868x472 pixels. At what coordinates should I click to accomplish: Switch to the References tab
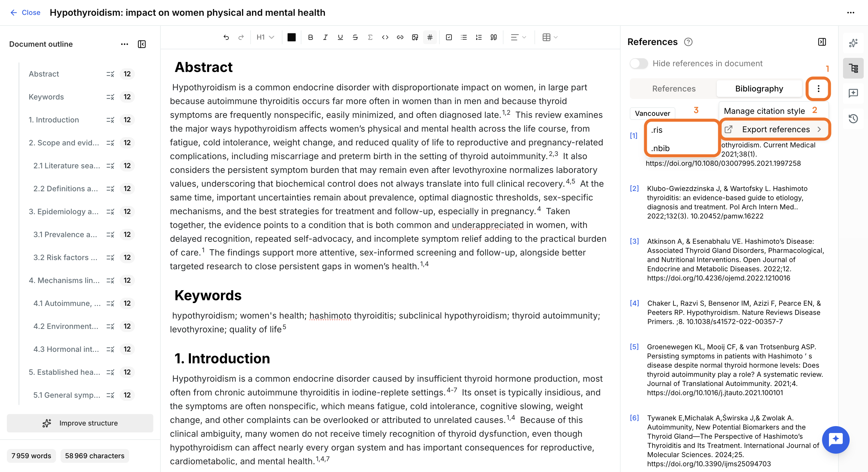[x=674, y=89]
